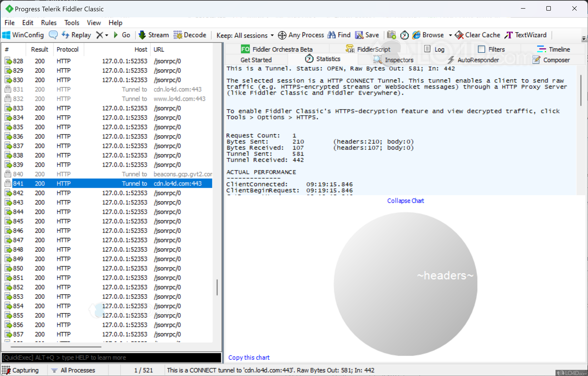Click the Remove sessions X icon
Screen dimensions: 588x376
click(99, 35)
